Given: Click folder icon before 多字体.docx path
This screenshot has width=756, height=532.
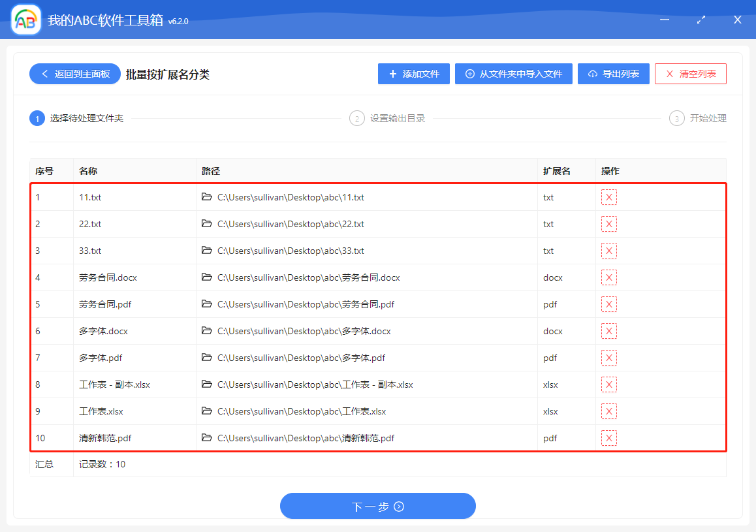Looking at the screenshot, I should (207, 331).
